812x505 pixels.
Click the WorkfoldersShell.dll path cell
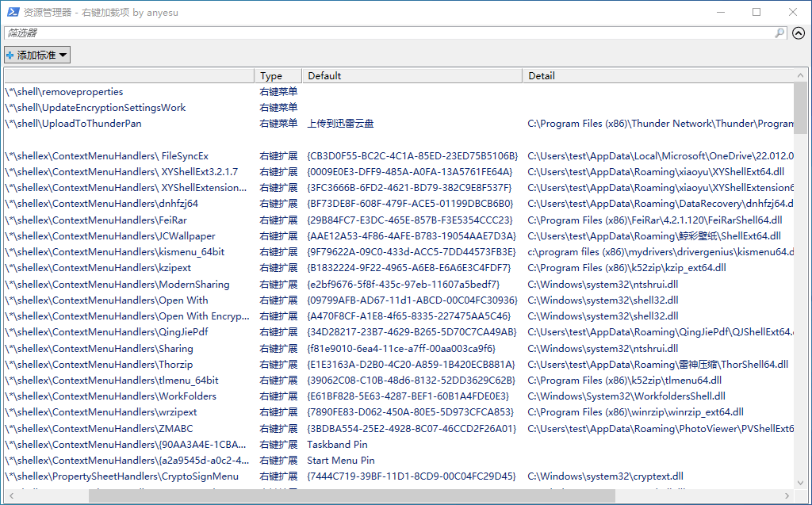point(626,396)
